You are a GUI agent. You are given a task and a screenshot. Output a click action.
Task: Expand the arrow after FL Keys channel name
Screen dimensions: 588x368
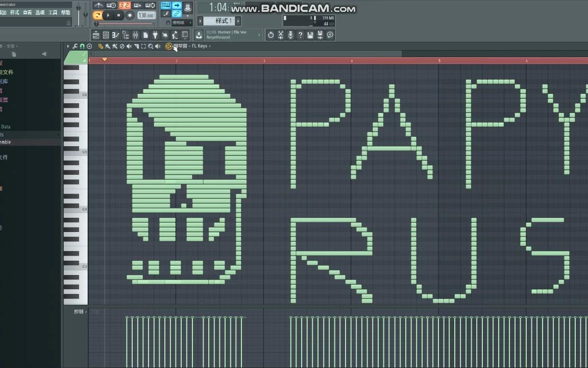tap(210, 46)
